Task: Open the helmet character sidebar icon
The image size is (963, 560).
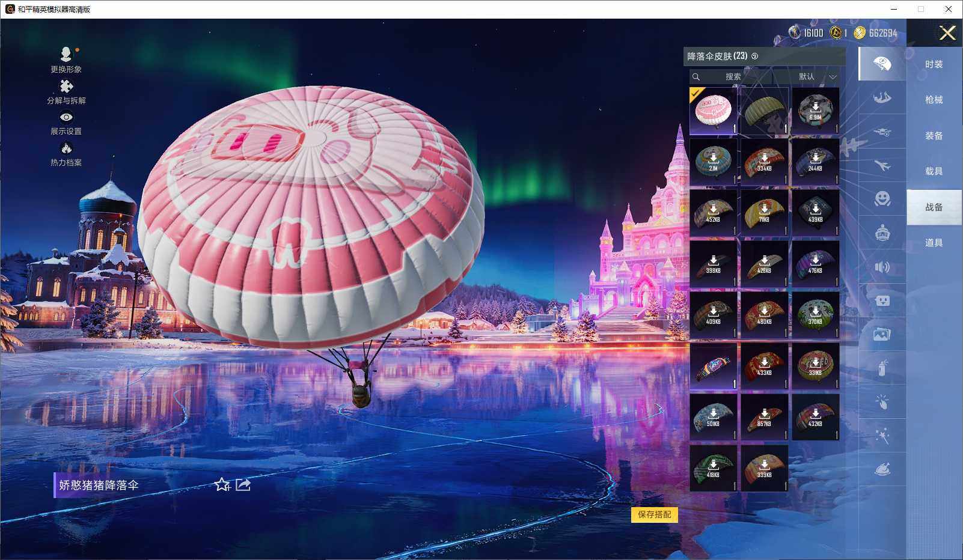Action: tap(882, 233)
